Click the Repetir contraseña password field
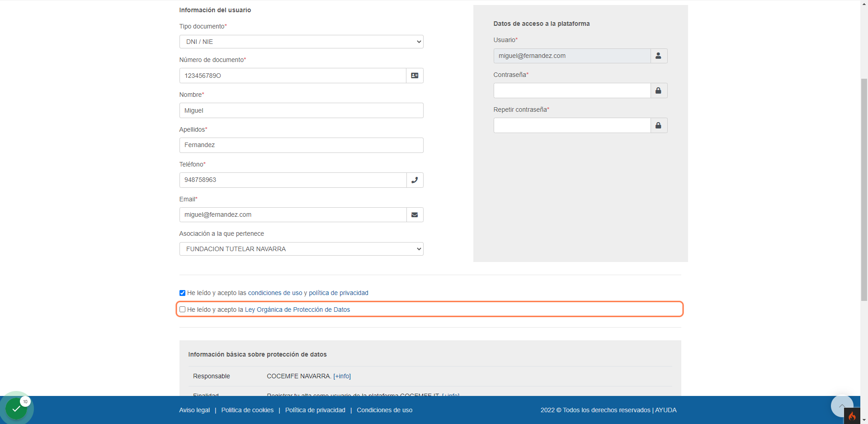The height and width of the screenshot is (424, 868). pyautogui.click(x=572, y=125)
